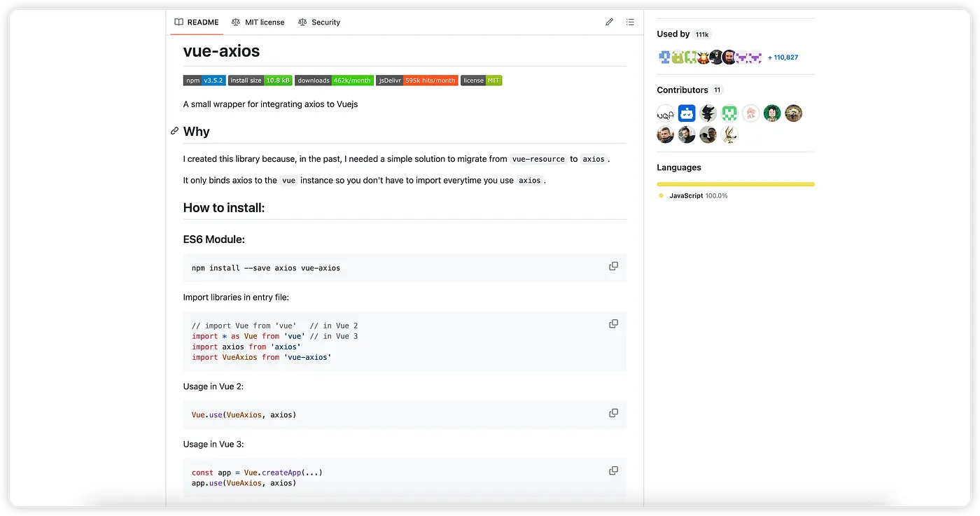Open the contributor avatar with handwritten letters

[x=665, y=113]
